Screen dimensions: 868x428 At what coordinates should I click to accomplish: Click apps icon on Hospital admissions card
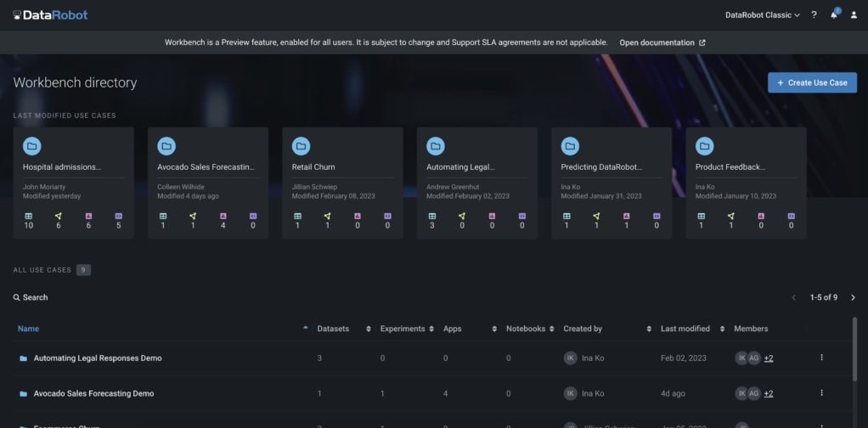point(88,216)
